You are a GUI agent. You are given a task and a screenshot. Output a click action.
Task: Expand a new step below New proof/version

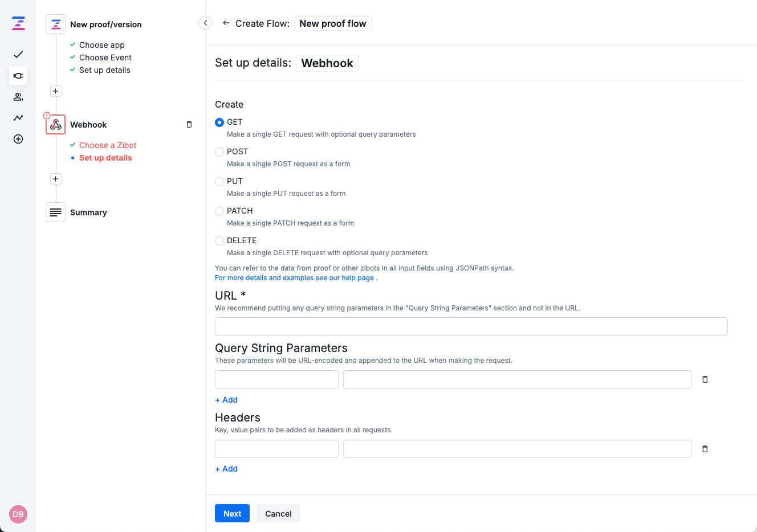point(55,91)
